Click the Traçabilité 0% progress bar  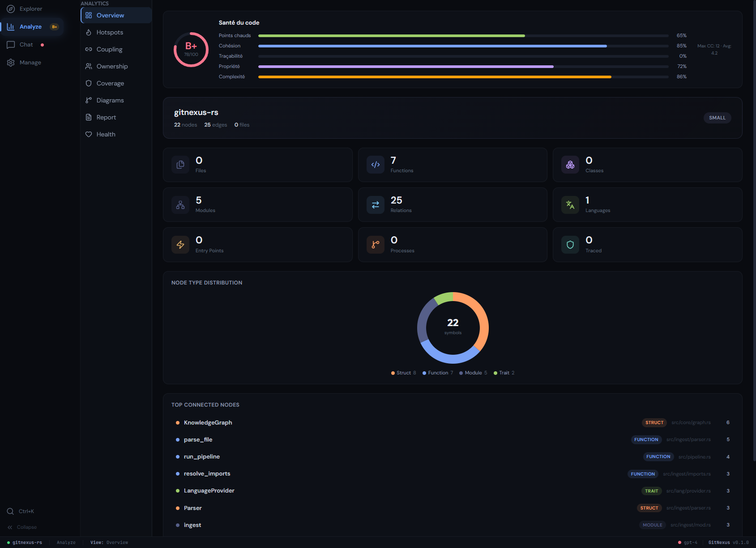click(x=463, y=56)
